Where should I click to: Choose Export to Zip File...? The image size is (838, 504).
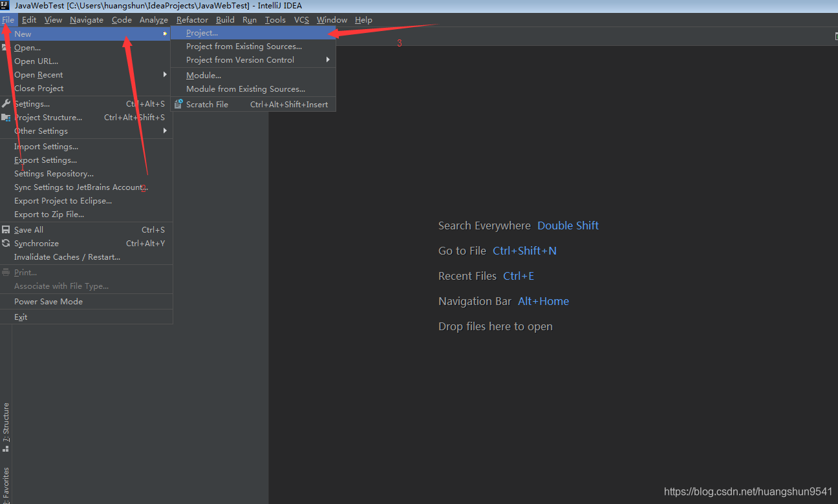pyautogui.click(x=87, y=214)
